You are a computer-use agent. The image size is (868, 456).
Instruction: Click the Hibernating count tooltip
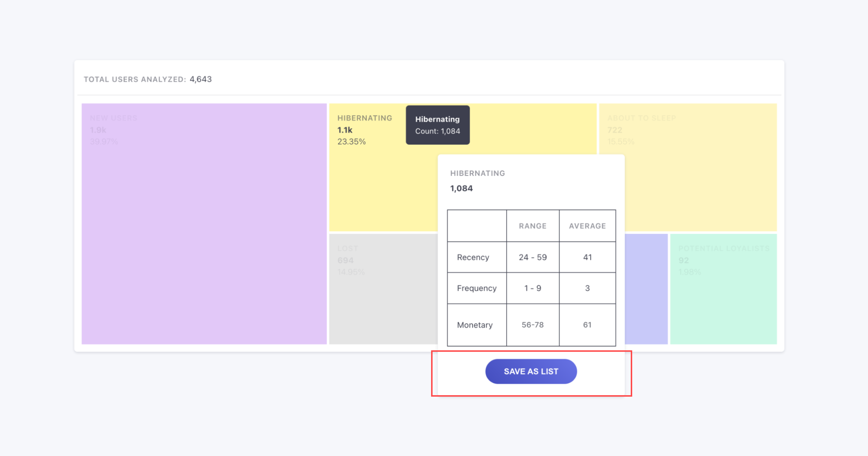(x=438, y=125)
